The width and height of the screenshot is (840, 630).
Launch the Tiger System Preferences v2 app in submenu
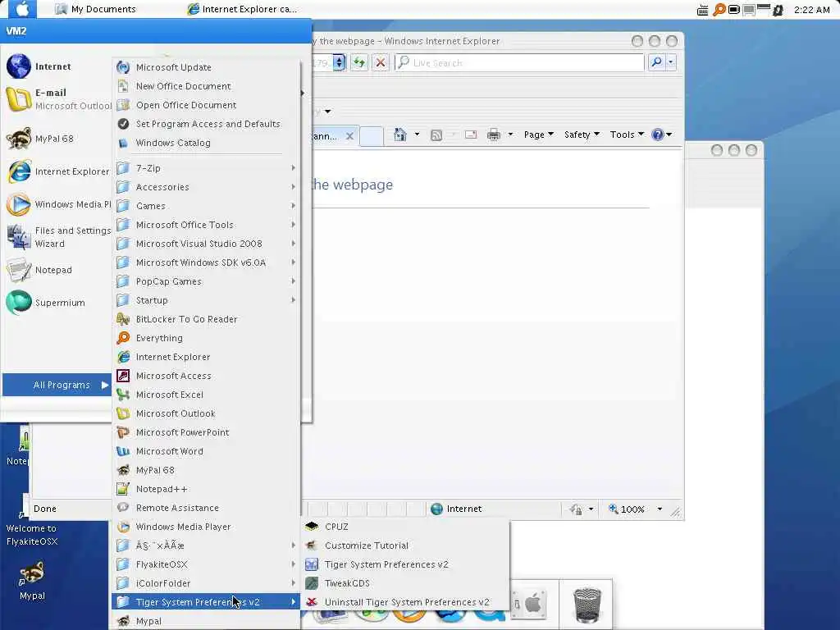(405, 564)
